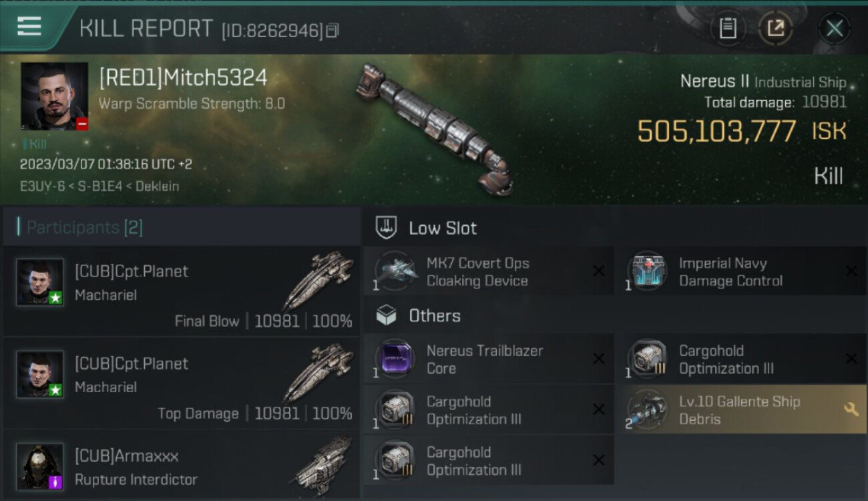Select the MK7 Covert Ops Cloaking Device icon
The height and width of the screenshot is (501, 868).
coord(395,271)
